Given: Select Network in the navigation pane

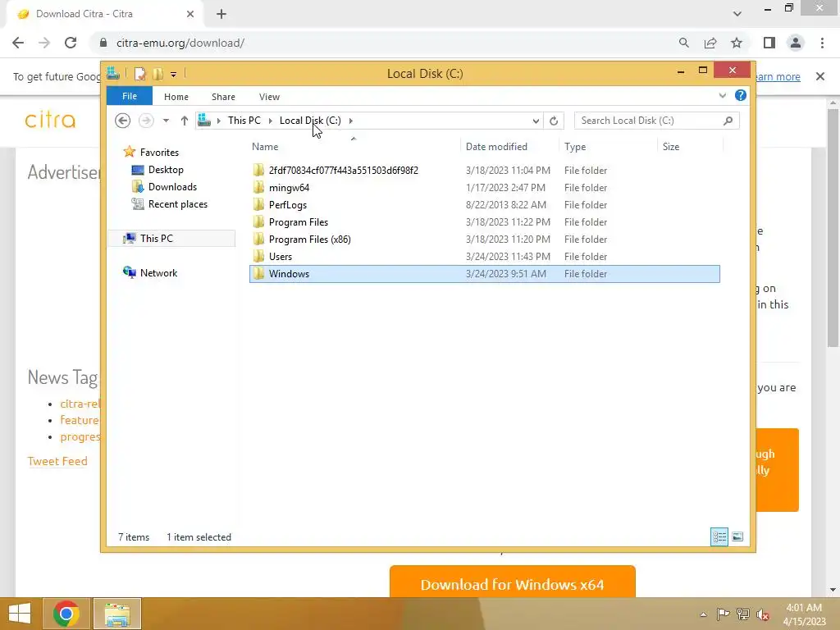Looking at the screenshot, I should click(x=158, y=272).
